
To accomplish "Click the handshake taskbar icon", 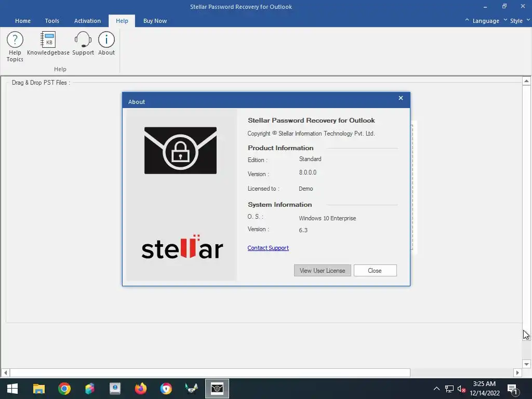I will point(191,389).
